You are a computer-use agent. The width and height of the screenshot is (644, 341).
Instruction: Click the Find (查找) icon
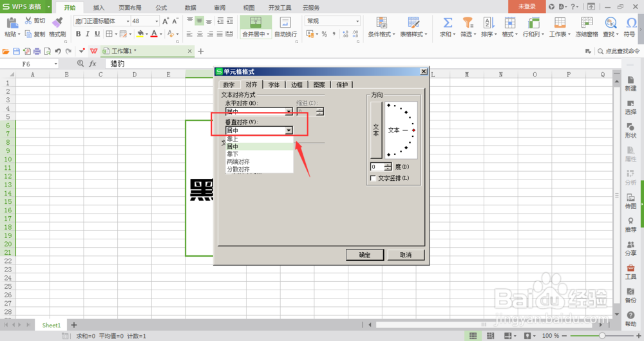(611, 23)
